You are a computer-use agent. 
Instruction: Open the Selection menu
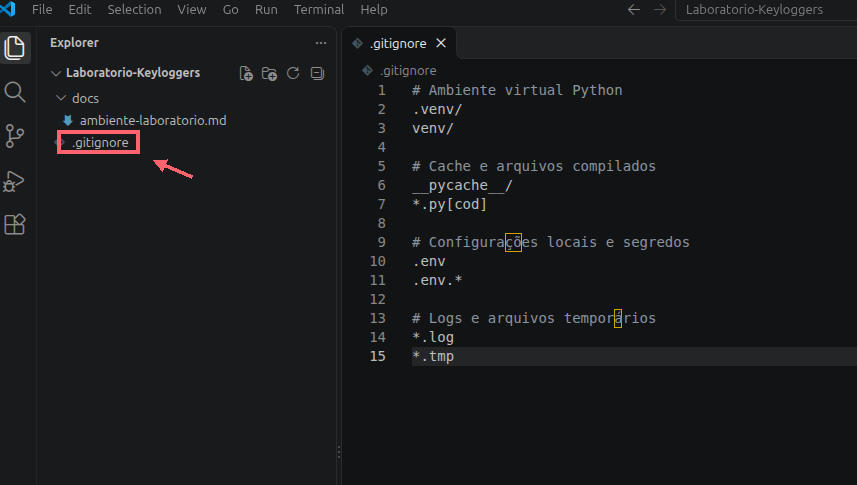pyautogui.click(x=134, y=9)
